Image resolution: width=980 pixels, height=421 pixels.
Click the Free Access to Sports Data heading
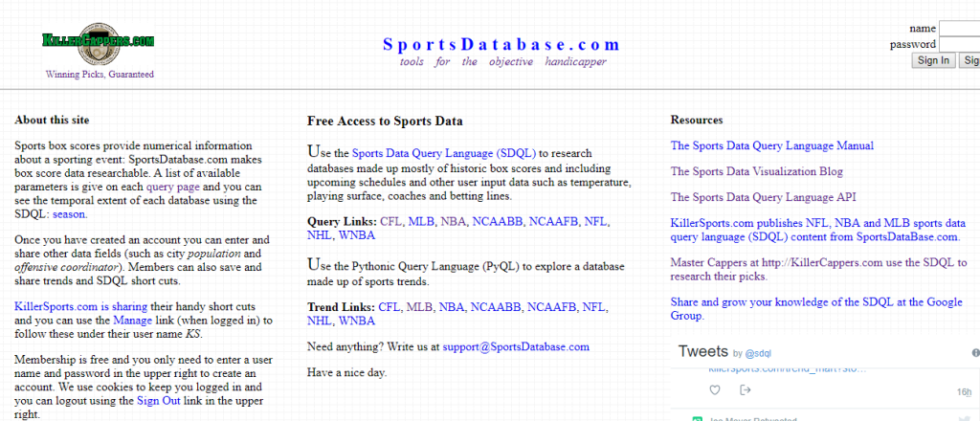[x=385, y=122]
